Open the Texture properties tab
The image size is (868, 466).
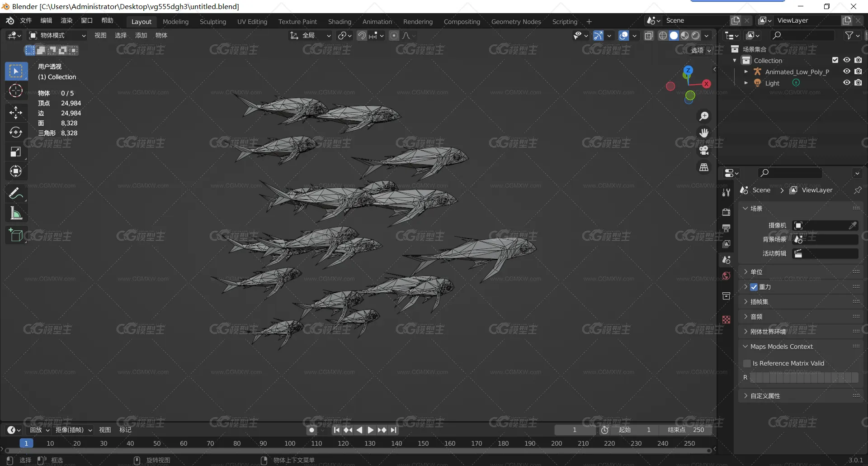click(x=726, y=319)
